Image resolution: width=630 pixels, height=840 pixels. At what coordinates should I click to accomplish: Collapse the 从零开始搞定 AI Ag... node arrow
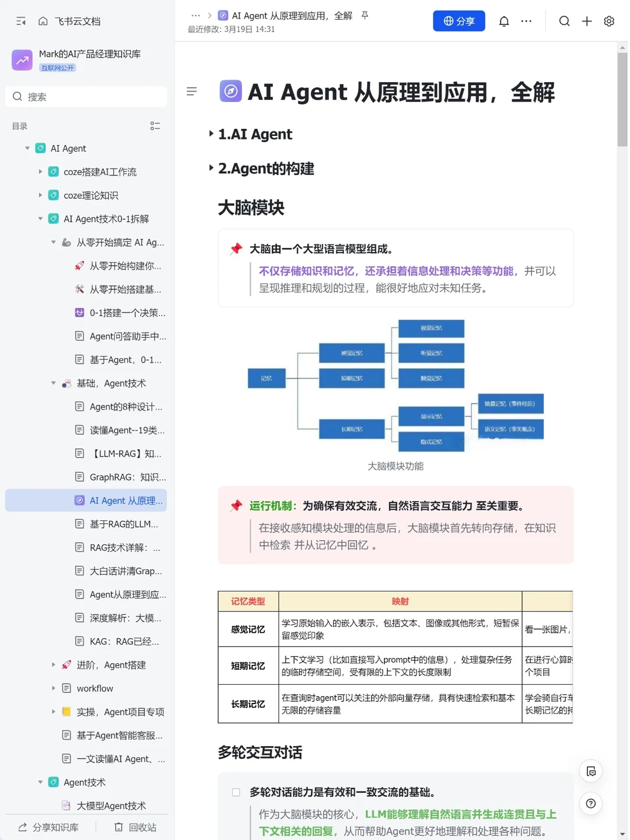pyautogui.click(x=53, y=242)
